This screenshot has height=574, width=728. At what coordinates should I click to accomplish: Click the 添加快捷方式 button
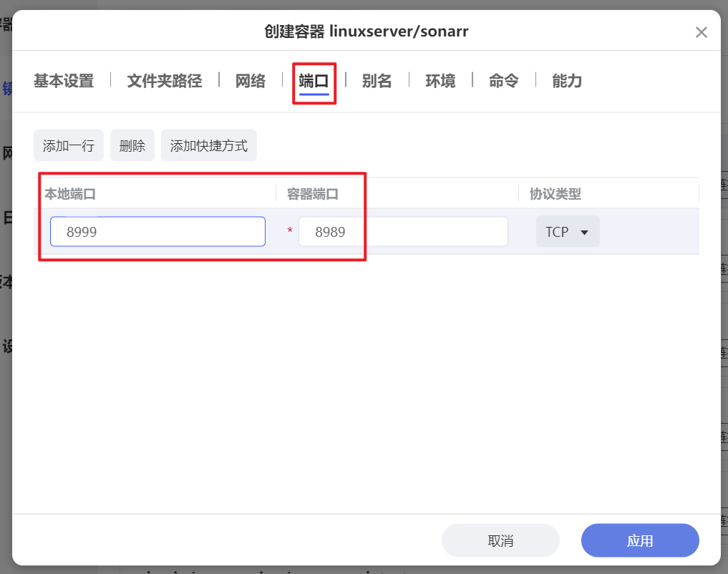coord(209,145)
